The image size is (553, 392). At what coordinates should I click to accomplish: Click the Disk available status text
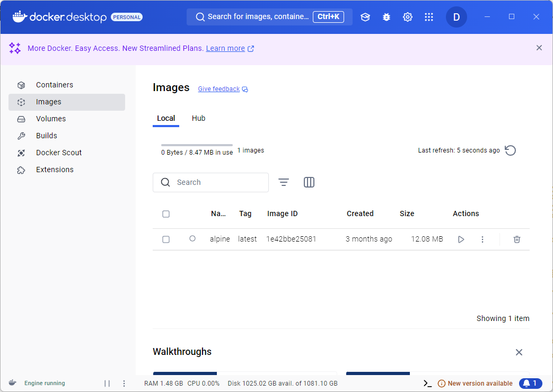283,383
